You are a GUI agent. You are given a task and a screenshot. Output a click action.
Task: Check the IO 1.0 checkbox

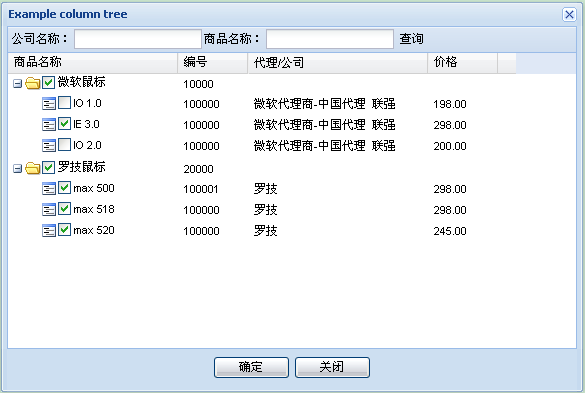65,103
